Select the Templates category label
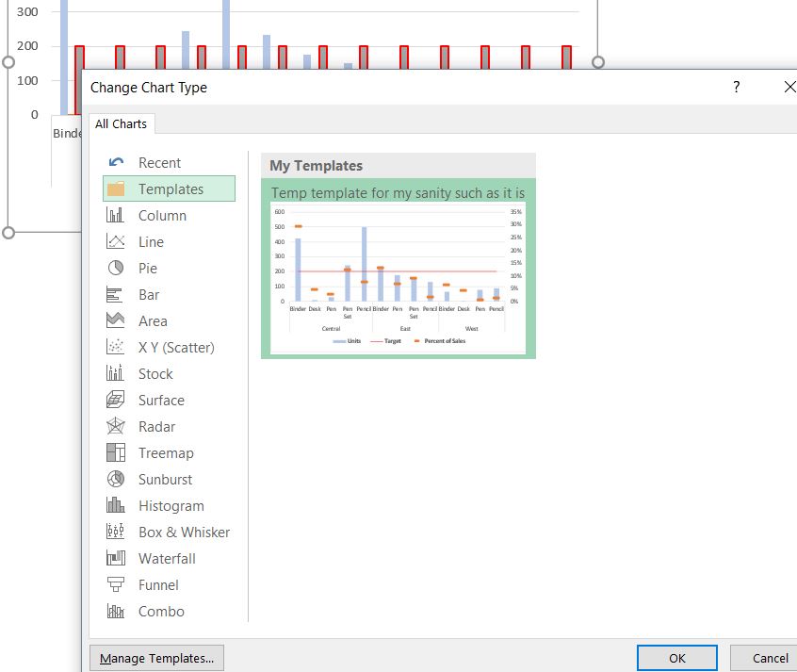The height and width of the screenshot is (672, 797). [x=171, y=189]
